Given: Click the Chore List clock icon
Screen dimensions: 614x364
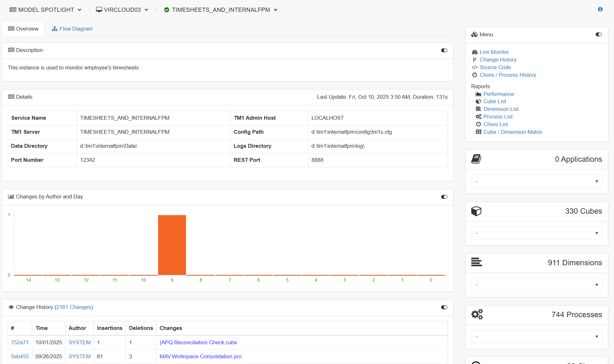Looking at the screenshot, I should (478, 124).
